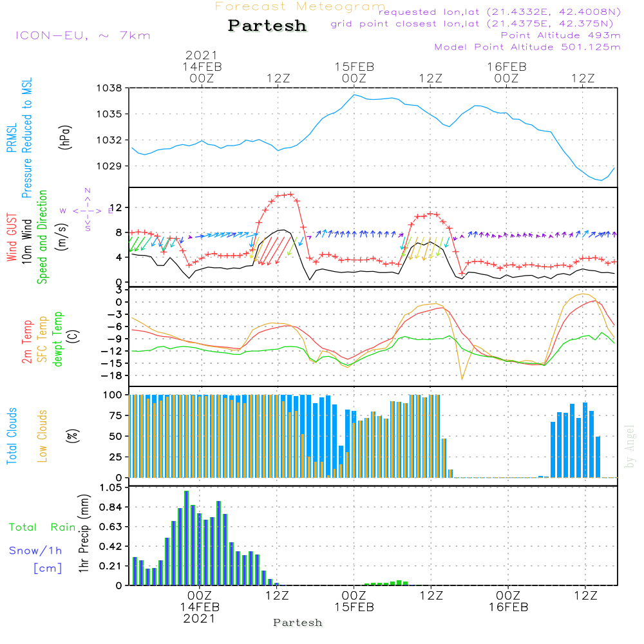Screen dimensions: 644x644
Task: Click the green dewpt Temp legend label
Action: 58,339
